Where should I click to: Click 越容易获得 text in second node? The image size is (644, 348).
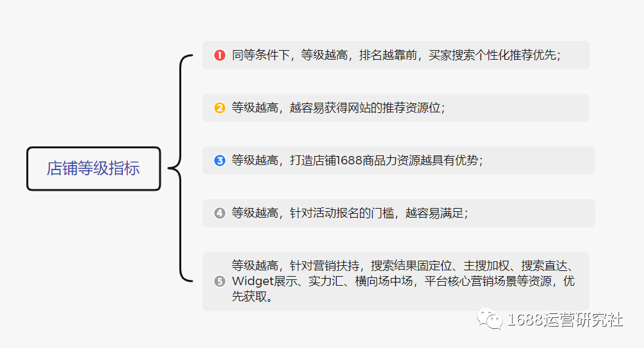click(319, 107)
